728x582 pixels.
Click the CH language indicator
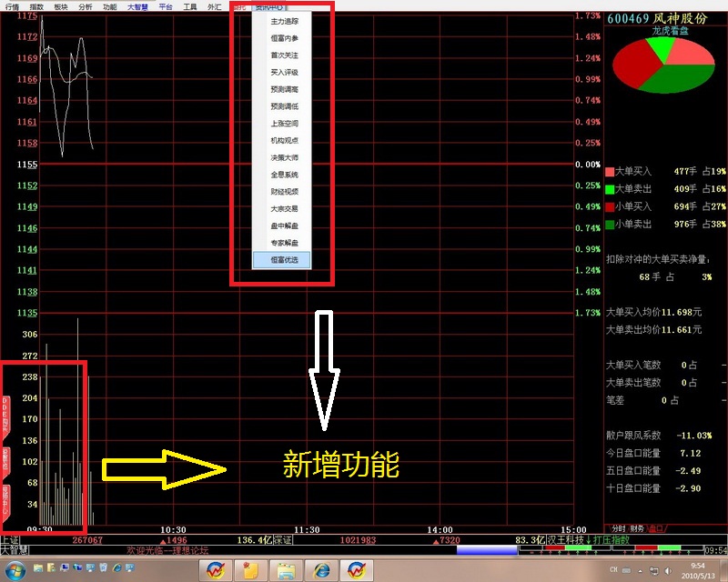pyautogui.click(x=613, y=569)
